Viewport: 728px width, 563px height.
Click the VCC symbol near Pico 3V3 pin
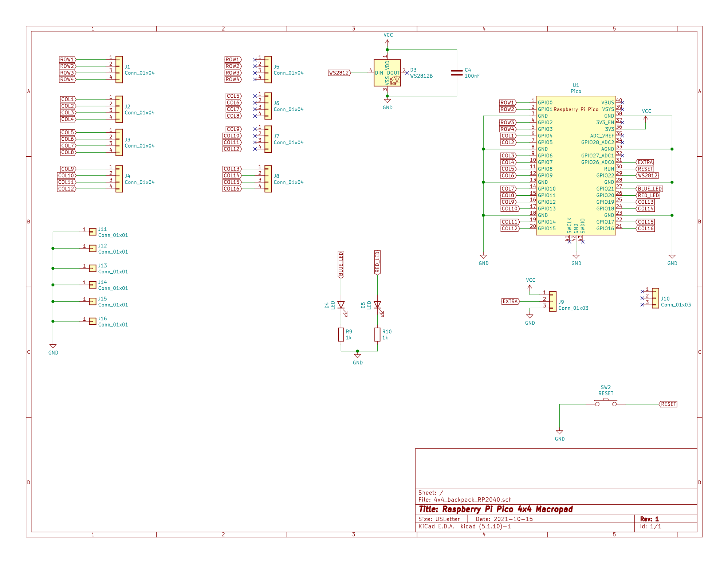646,116
